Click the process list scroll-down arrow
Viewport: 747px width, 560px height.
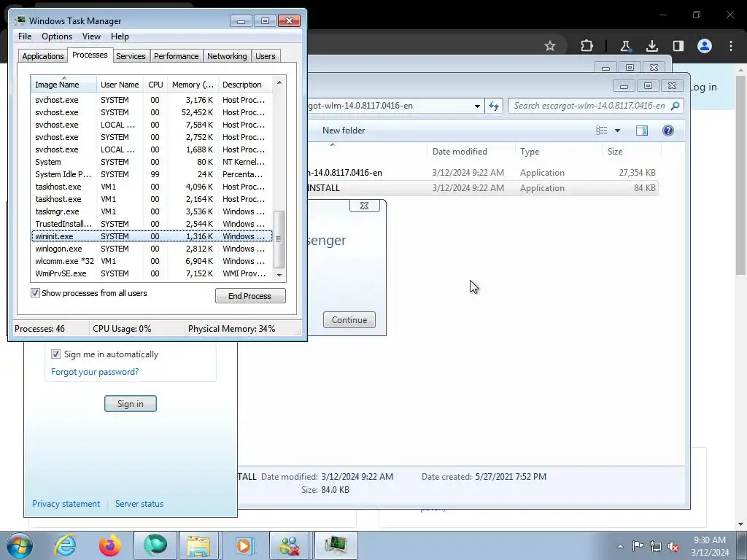(x=279, y=275)
